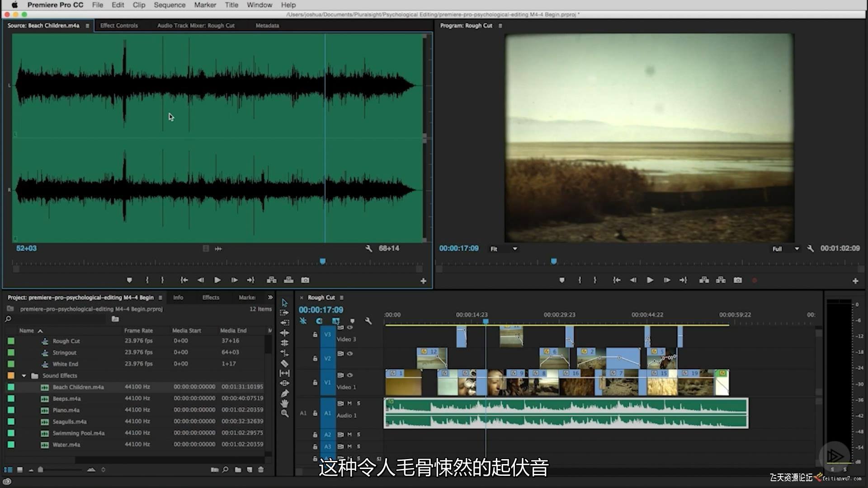
Task: Open the Window menu
Action: click(x=259, y=5)
